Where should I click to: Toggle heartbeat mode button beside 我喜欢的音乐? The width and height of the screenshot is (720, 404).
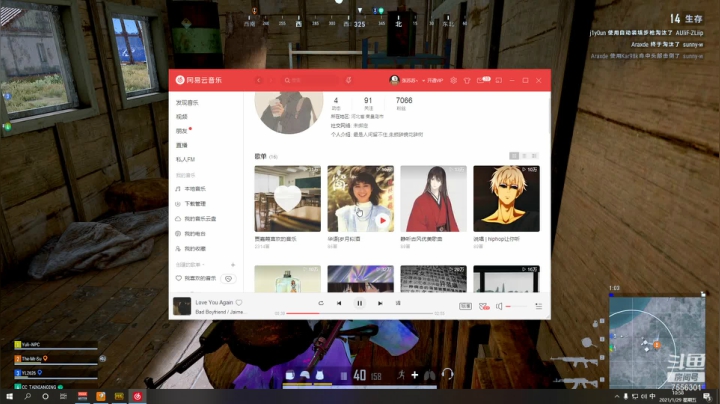pyautogui.click(x=228, y=279)
